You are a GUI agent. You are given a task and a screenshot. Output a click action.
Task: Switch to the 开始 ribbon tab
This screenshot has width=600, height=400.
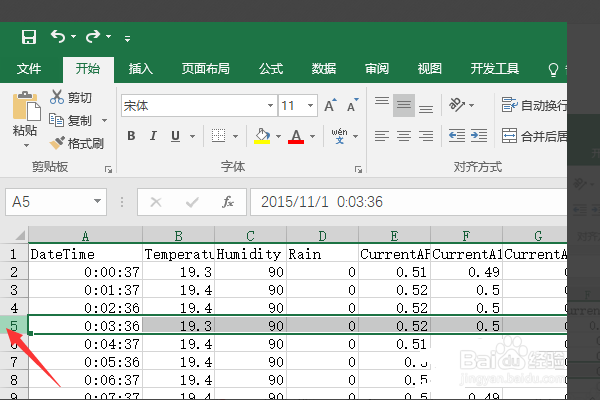[88, 69]
